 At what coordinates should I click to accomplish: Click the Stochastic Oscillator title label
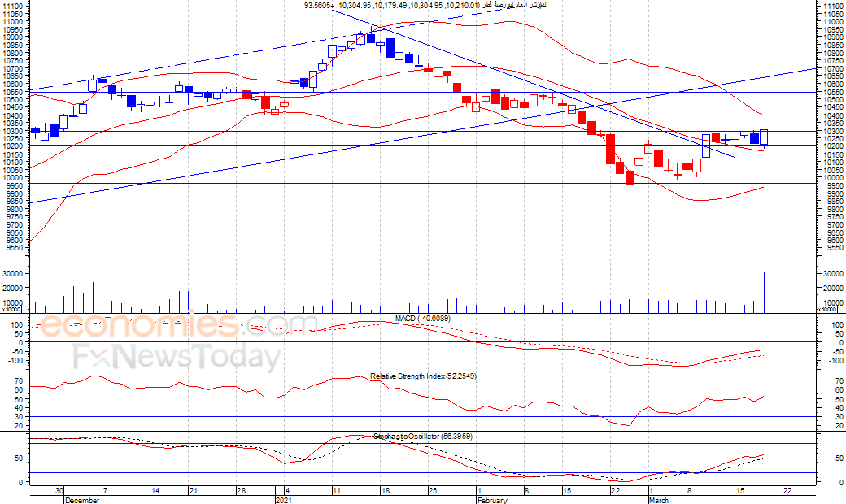423,436
